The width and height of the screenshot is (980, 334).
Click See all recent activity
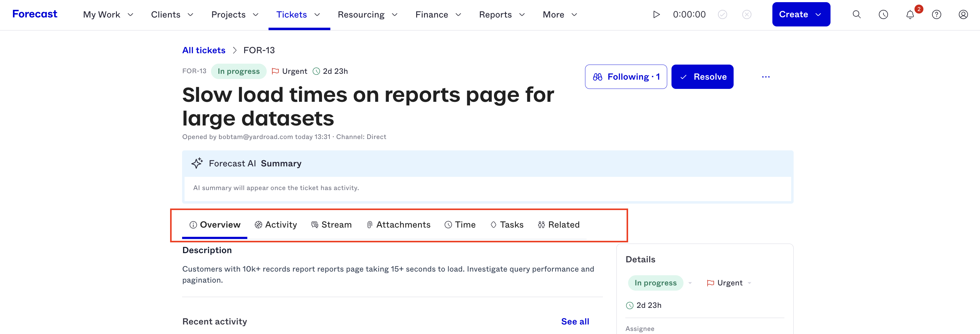[x=575, y=321]
